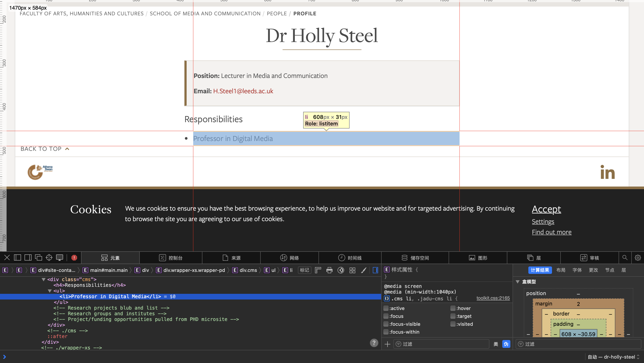
Task: Click the element selection crosshair icon
Action: tap(49, 257)
